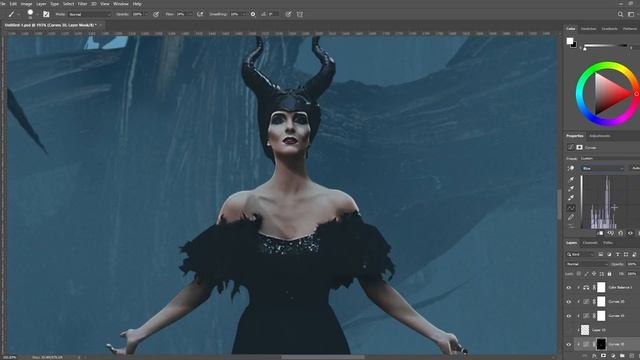Select edit points curve mode

(571, 208)
